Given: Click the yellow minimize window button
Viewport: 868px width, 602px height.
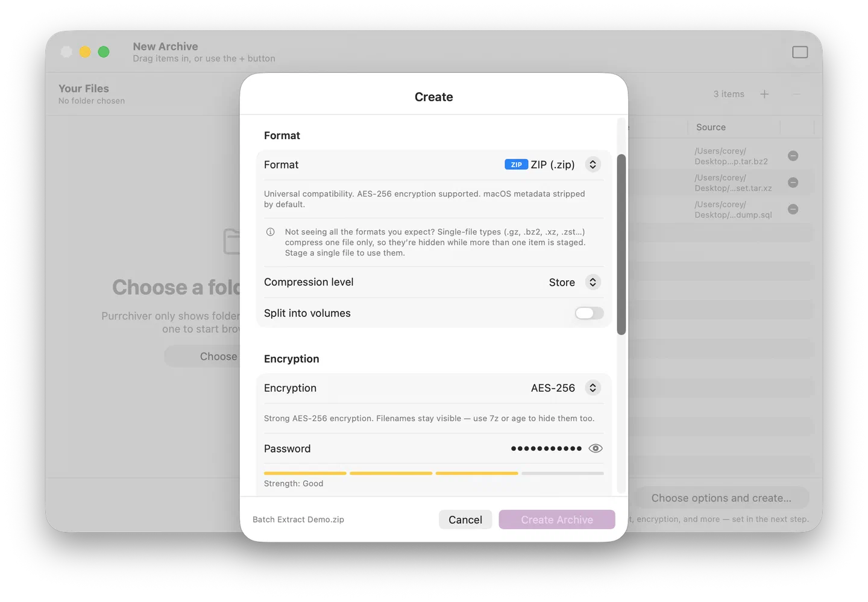Looking at the screenshot, I should click(x=85, y=52).
